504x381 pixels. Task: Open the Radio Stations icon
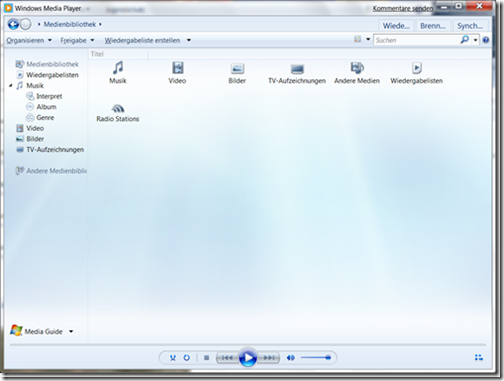pos(118,113)
